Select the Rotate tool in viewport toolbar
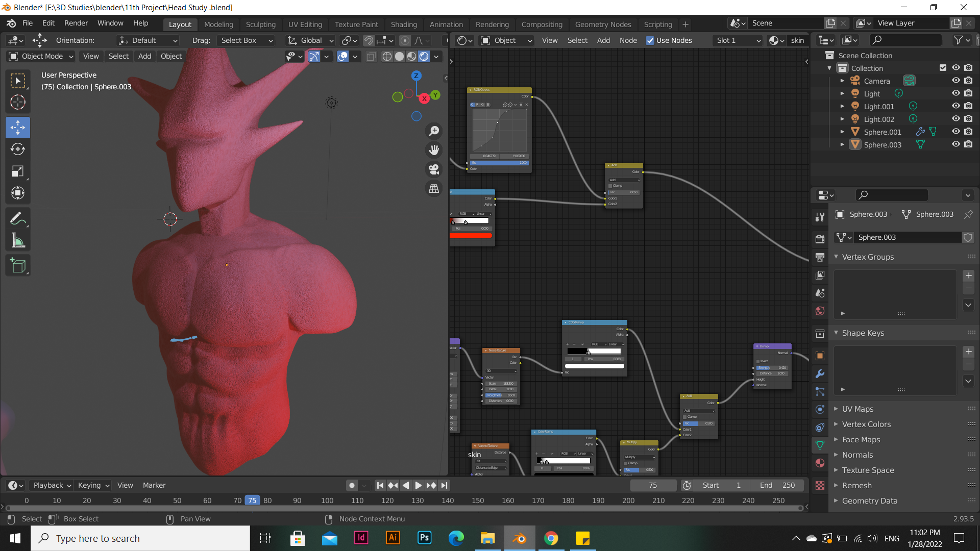 [18, 149]
